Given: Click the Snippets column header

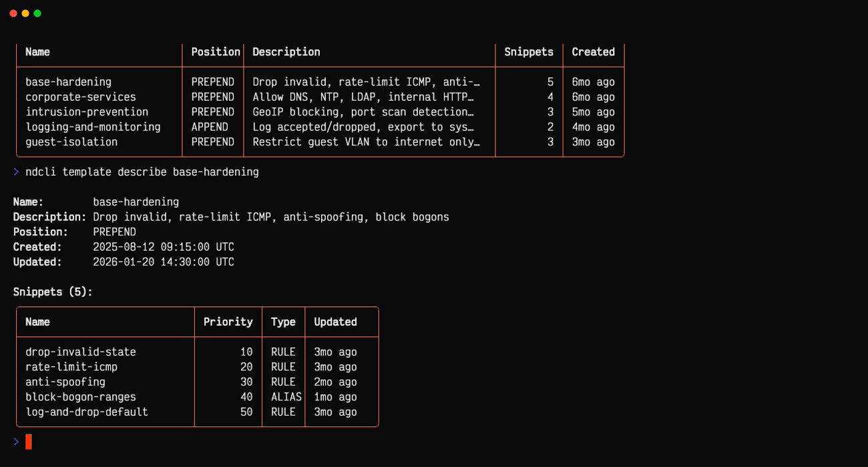Looking at the screenshot, I should click(528, 51).
